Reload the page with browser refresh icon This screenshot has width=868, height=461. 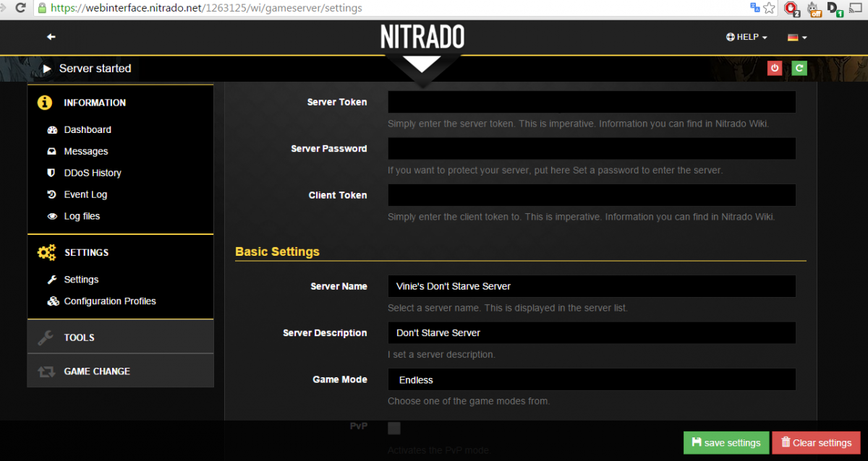[x=20, y=9]
